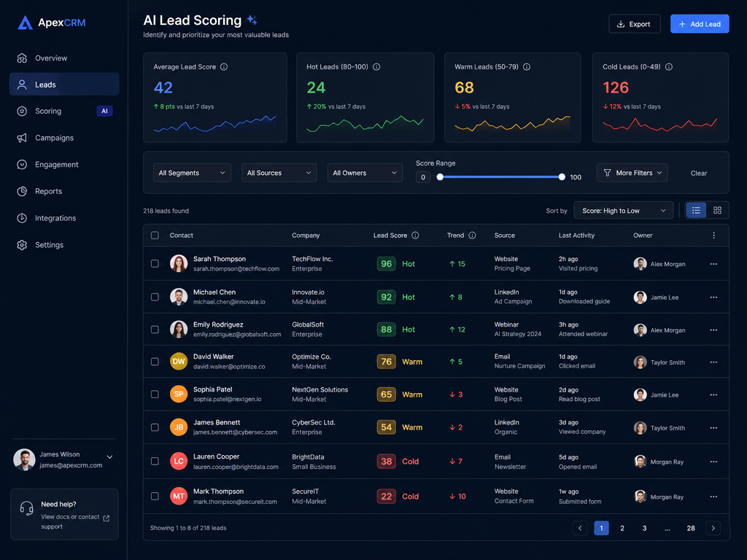Image resolution: width=747 pixels, height=560 pixels.
Task: Click the info icon next to Lead Score column
Action: coord(415,236)
